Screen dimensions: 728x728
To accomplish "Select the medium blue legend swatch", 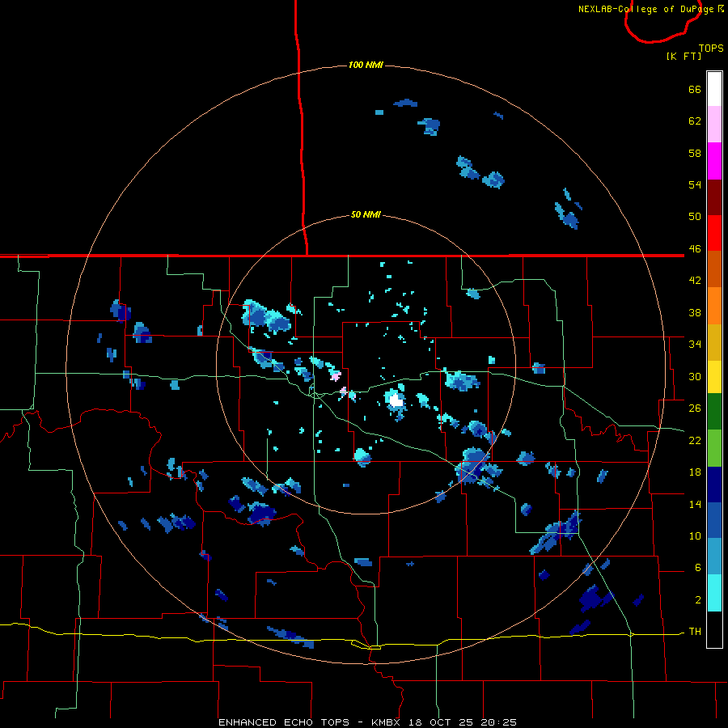I will tap(714, 520).
